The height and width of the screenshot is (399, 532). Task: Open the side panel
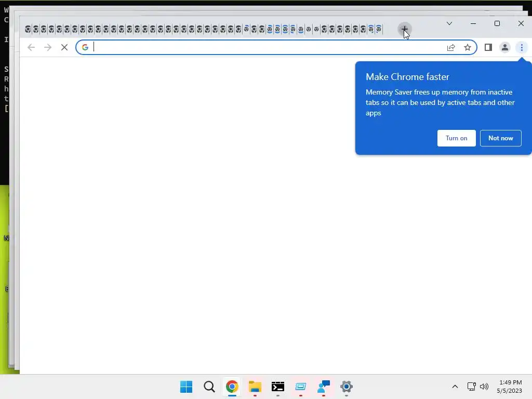coord(488,47)
